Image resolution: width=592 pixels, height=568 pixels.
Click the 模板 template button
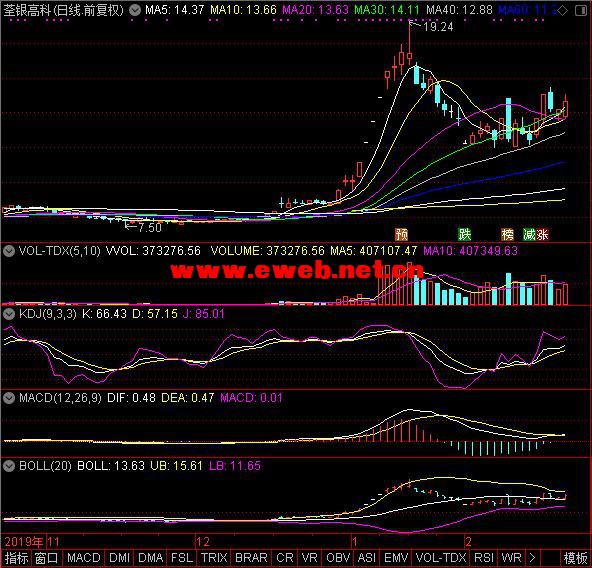[x=576, y=558]
